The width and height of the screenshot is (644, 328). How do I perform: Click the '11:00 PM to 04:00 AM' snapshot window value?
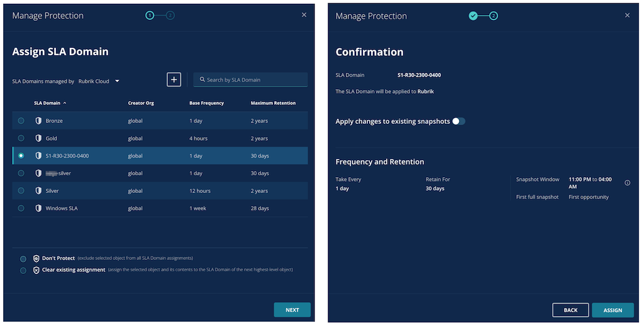tap(590, 183)
